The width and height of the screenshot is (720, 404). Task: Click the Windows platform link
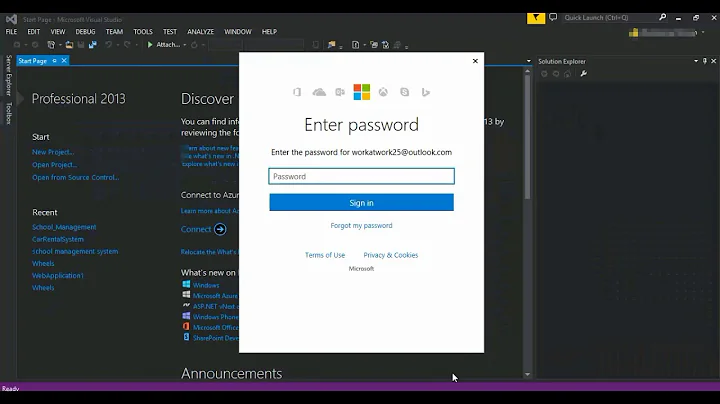tap(206, 285)
